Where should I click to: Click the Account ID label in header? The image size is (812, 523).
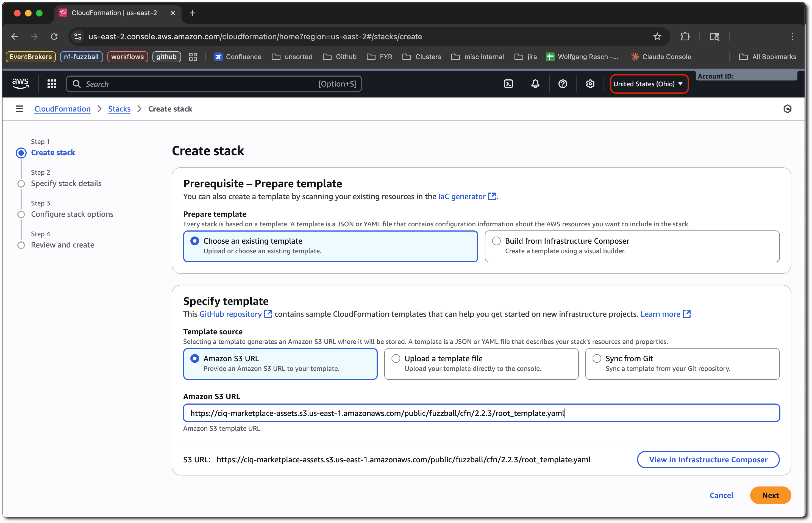point(716,76)
